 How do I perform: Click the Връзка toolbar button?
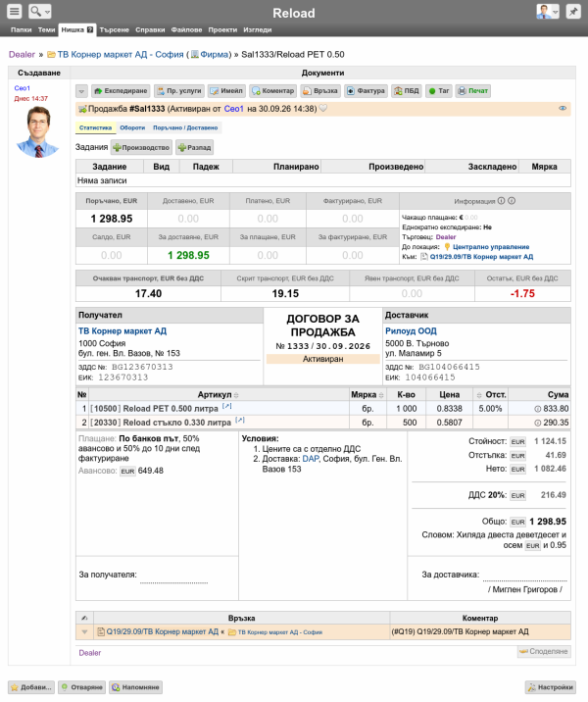tap(320, 91)
